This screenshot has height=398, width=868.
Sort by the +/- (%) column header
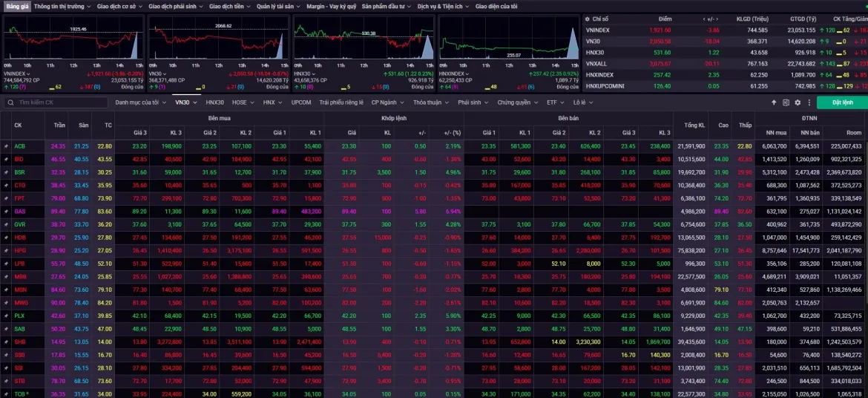pos(453,132)
